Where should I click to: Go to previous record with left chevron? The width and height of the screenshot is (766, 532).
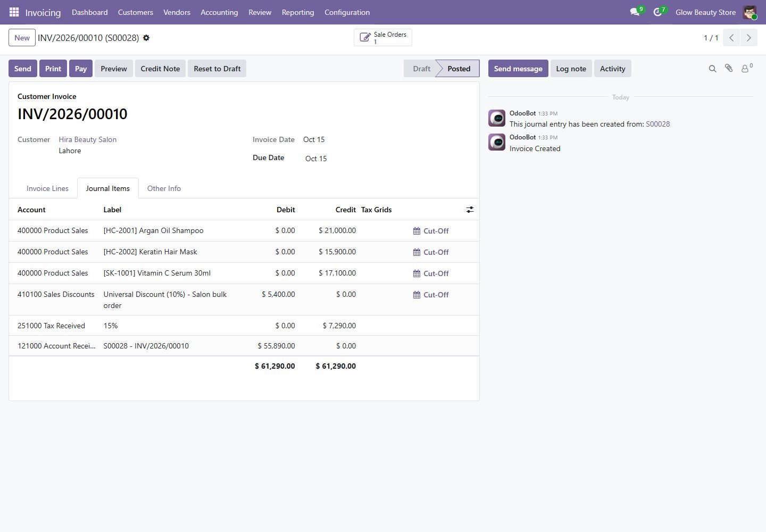pos(731,38)
